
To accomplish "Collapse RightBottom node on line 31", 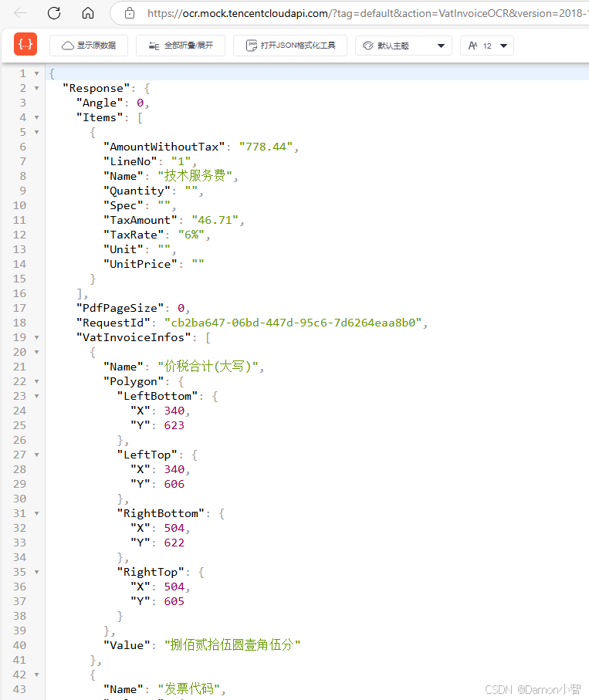I will click(x=36, y=513).
